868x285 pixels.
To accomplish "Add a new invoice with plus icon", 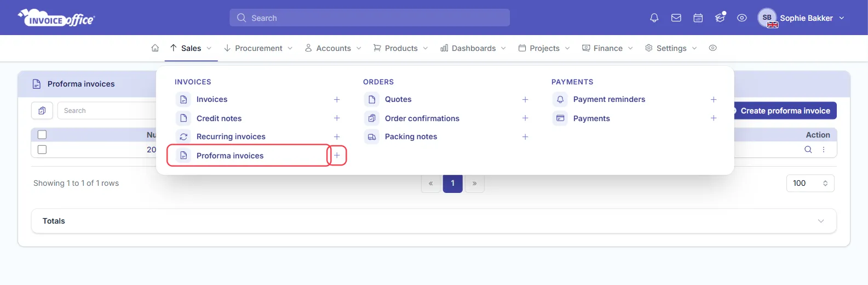I will point(337,100).
